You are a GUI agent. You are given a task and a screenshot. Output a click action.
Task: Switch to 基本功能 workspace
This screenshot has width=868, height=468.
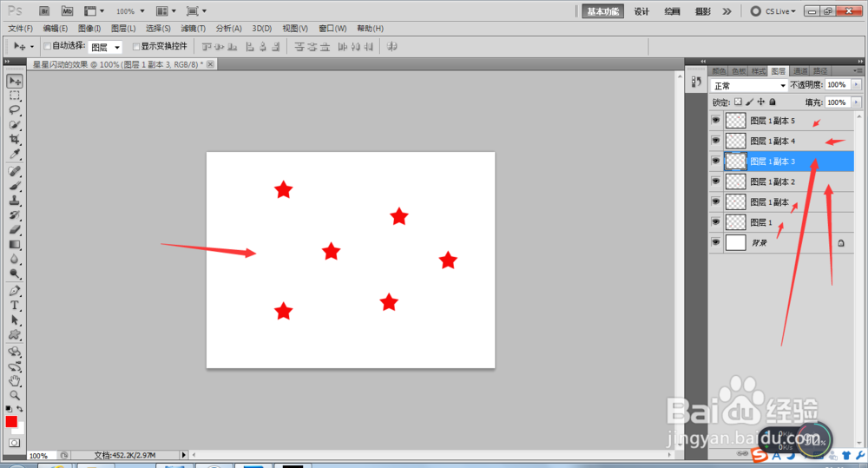point(603,11)
